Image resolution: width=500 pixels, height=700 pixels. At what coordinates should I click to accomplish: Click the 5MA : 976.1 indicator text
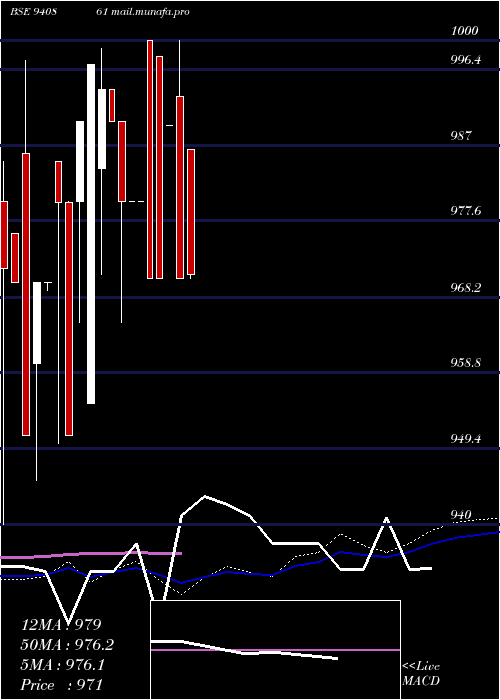click(x=63, y=665)
